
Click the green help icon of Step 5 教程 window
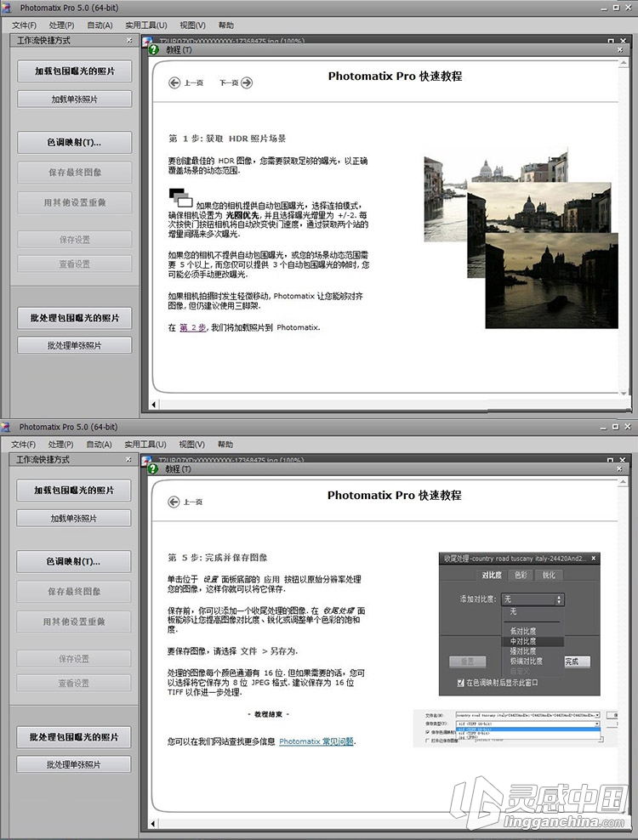click(x=153, y=468)
